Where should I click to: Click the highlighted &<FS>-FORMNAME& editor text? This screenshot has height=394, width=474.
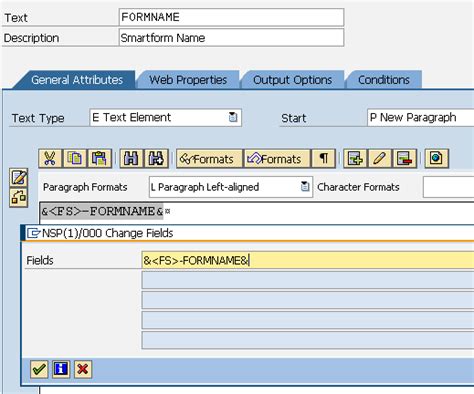click(x=102, y=211)
